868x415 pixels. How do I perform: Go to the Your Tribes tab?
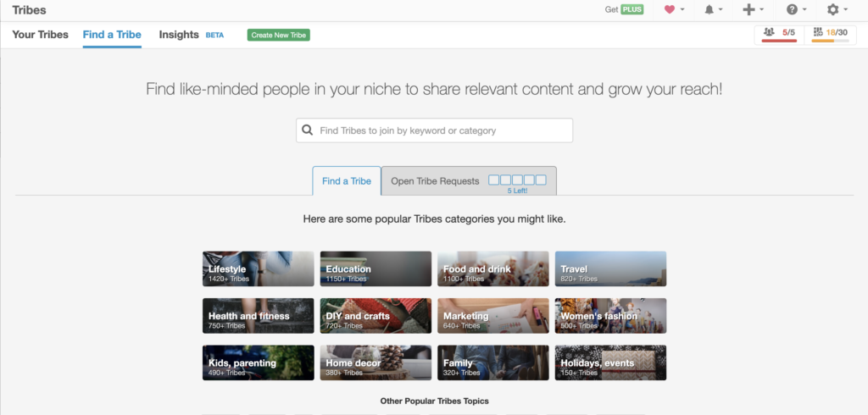coord(41,35)
